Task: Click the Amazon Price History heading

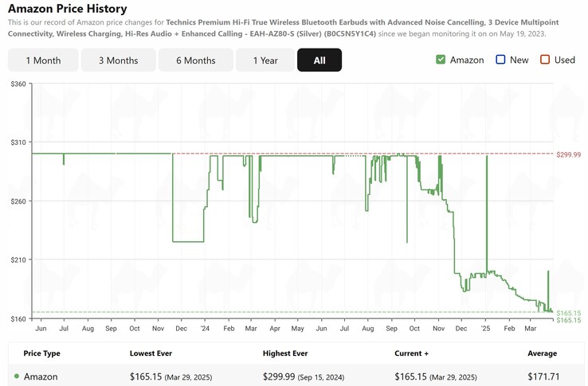Action: [68, 8]
